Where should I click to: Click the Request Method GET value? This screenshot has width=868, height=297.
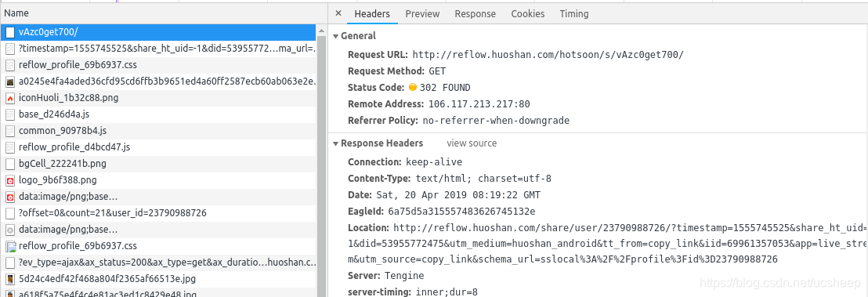(437, 71)
